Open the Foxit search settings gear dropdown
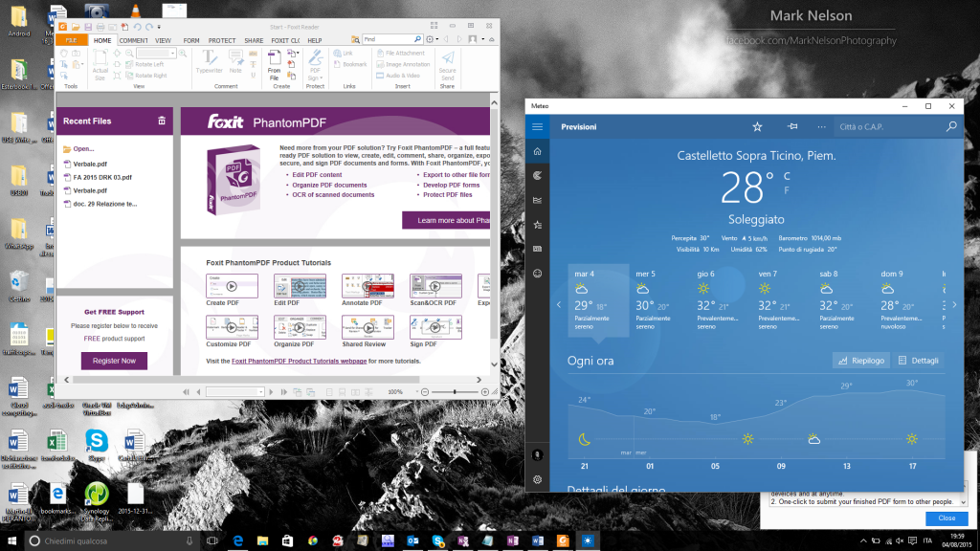980x551 pixels. click(432, 39)
